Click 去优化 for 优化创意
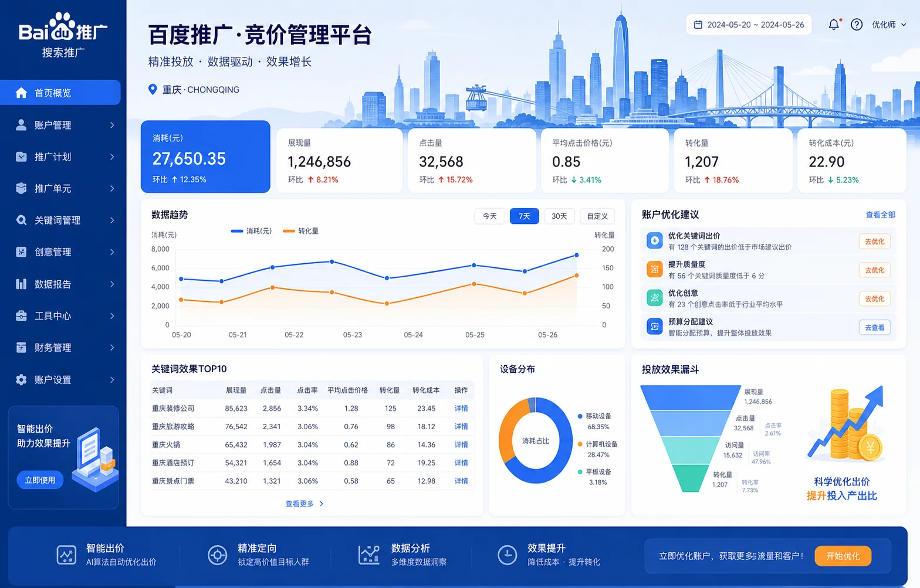Screen dimensions: 920x588 [x=875, y=298]
